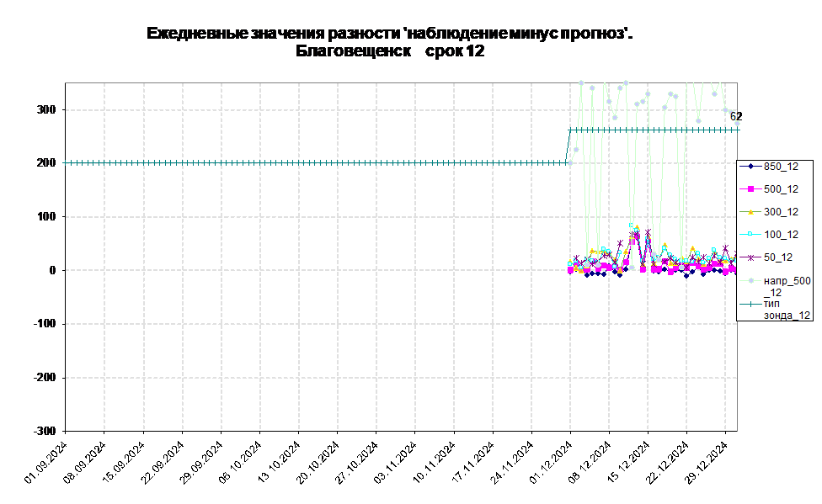Select the 850_12 legend label
Viewport: 822px width, 504px height.
click(781, 166)
